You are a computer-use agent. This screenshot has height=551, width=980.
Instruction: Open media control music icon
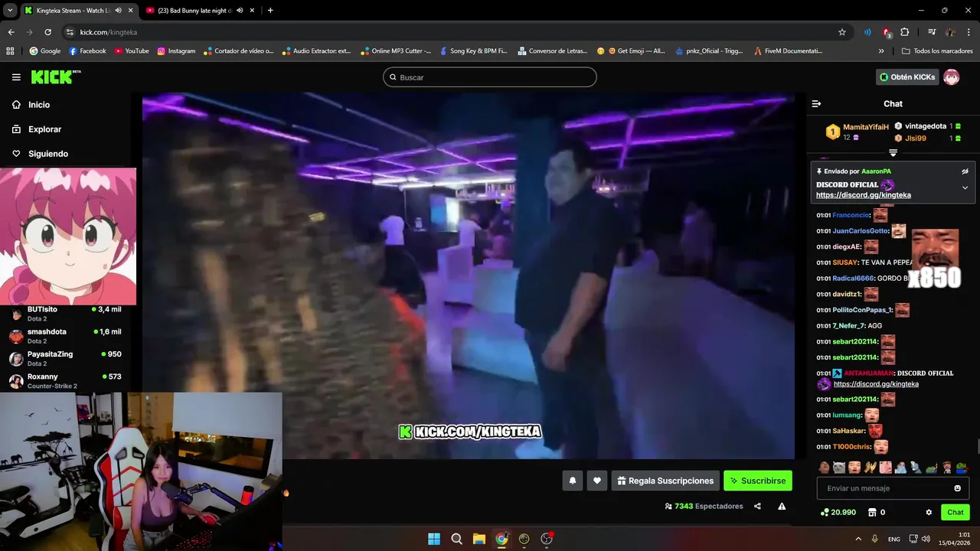click(931, 32)
